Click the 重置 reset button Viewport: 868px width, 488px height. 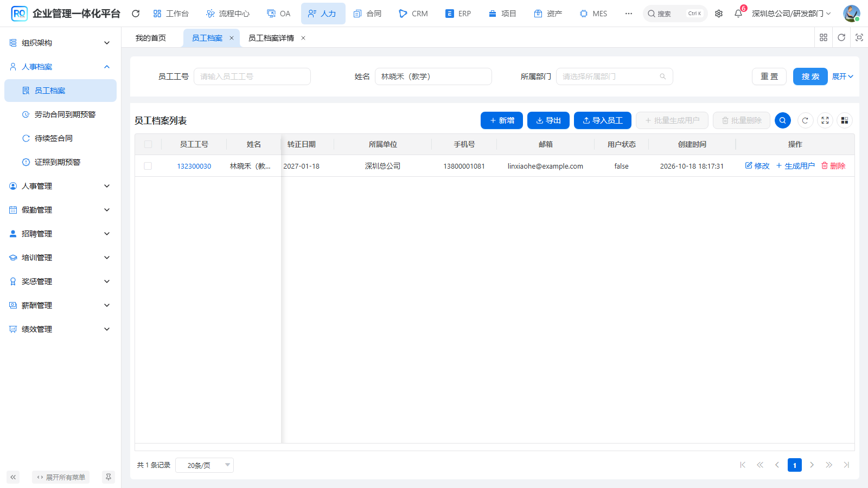(769, 76)
